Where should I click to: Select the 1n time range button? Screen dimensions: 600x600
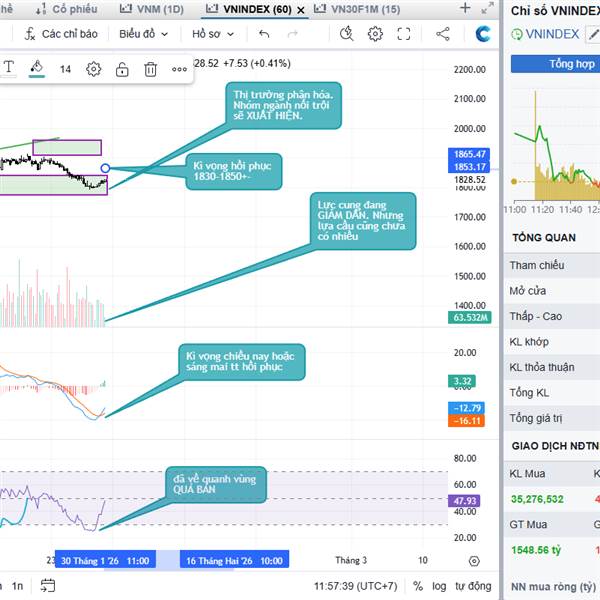pyautogui.click(x=17, y=586)
